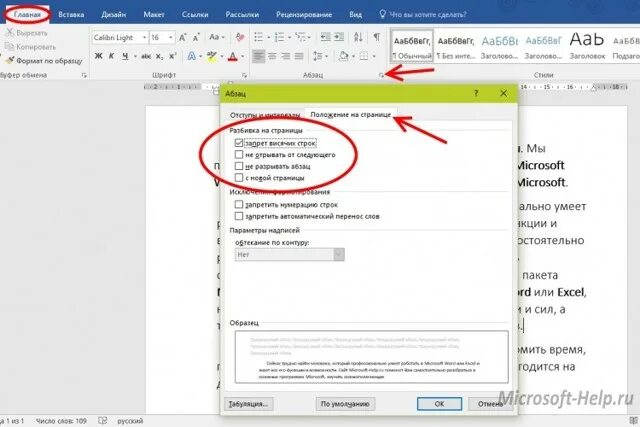Decrease the paragraph indent

pos(325,37)
